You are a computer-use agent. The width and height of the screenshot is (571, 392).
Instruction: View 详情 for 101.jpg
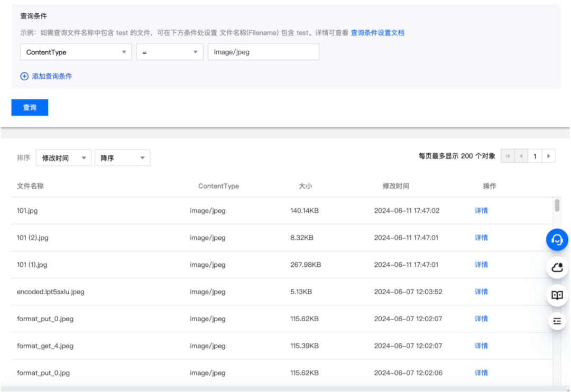pyautogui.click(x=481, y=210)
